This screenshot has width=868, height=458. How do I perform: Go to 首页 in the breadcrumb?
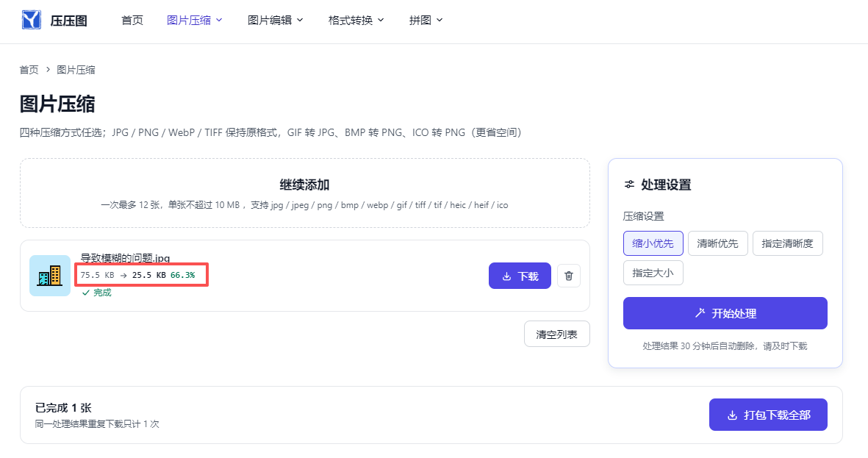[x=29, y=70]
